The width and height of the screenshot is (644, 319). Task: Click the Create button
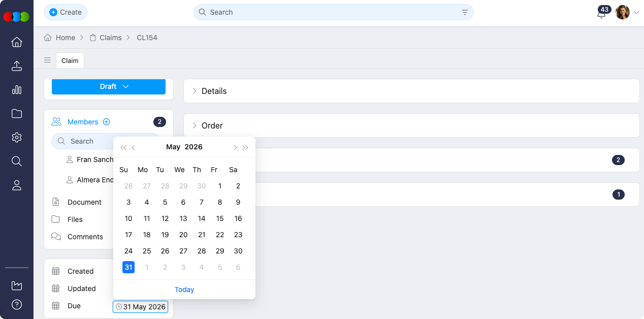[x=66, y=12]
